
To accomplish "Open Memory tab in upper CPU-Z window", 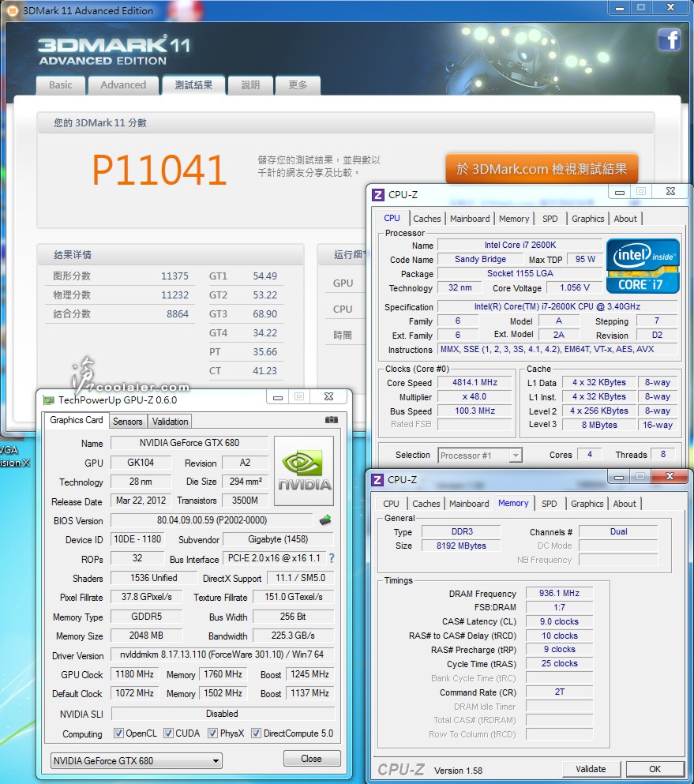I will click(513, 219).
